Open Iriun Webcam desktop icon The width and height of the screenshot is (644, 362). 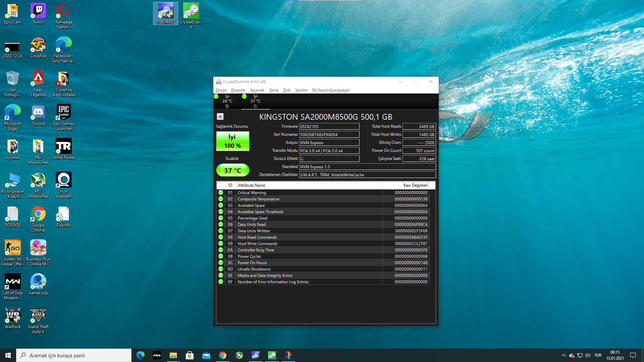[63, 185]
